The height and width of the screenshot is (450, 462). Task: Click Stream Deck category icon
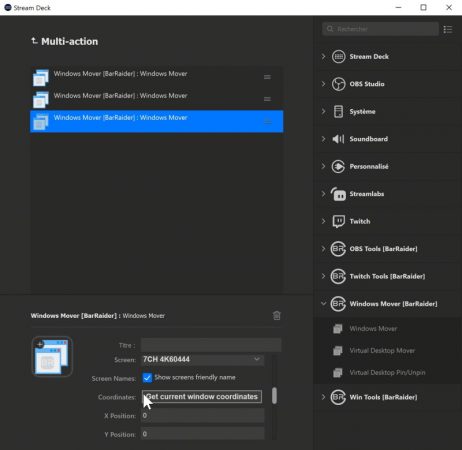click(338, 56)
